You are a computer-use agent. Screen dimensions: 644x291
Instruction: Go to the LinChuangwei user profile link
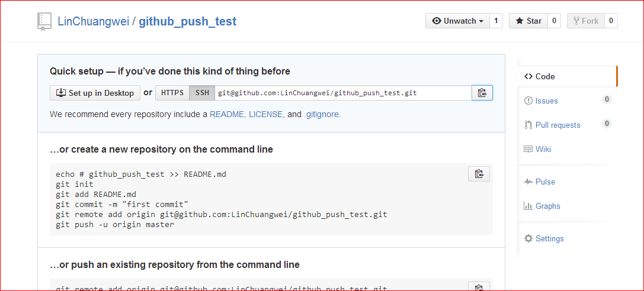click(93, 21)
